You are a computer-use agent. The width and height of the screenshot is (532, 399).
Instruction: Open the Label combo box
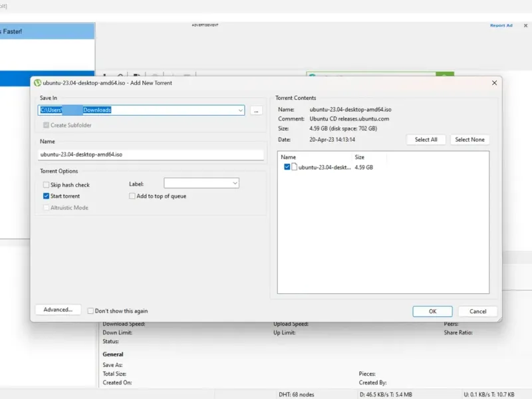[201, 184]
